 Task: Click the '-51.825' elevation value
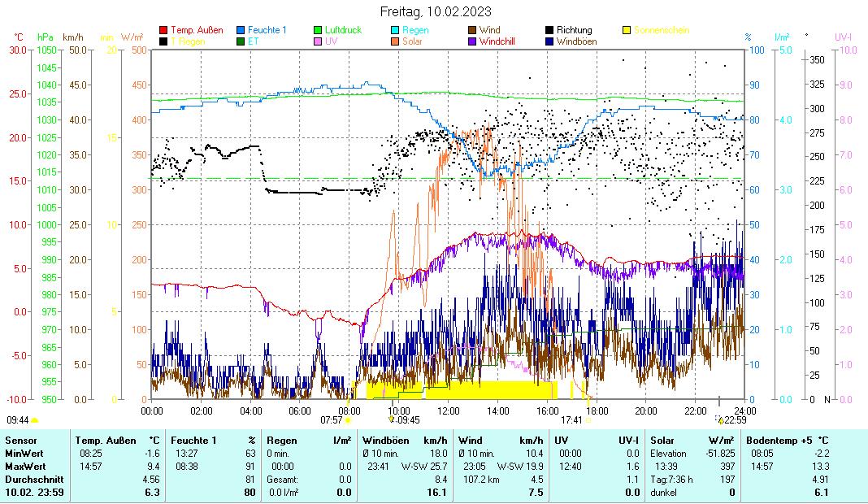[719, 454]
